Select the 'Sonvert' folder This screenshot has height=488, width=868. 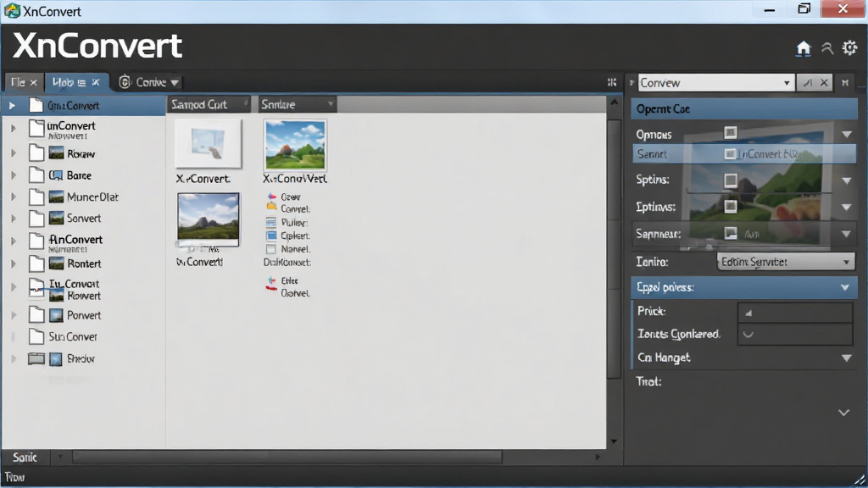pyautogui.click(x=84, y=219)
